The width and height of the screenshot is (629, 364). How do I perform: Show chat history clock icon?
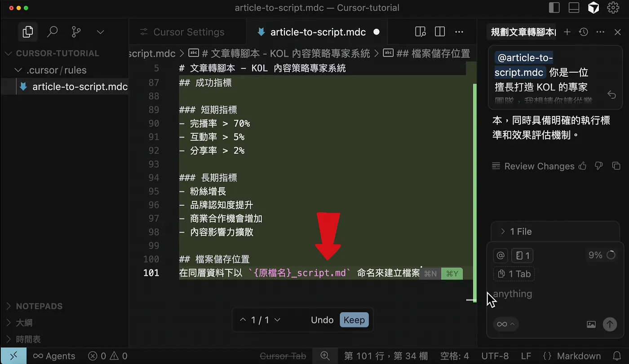584,32
